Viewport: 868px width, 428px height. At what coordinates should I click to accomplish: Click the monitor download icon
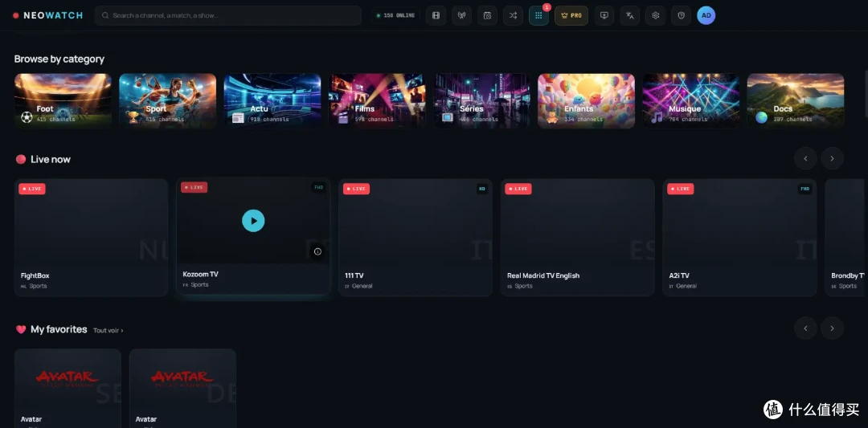(604, 15)
